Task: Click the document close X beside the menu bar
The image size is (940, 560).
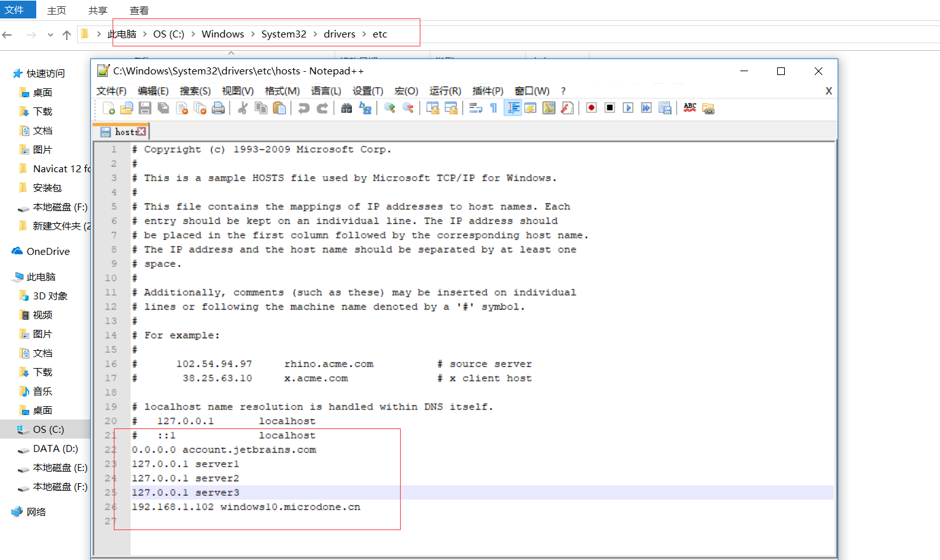Action: [829, 91]
